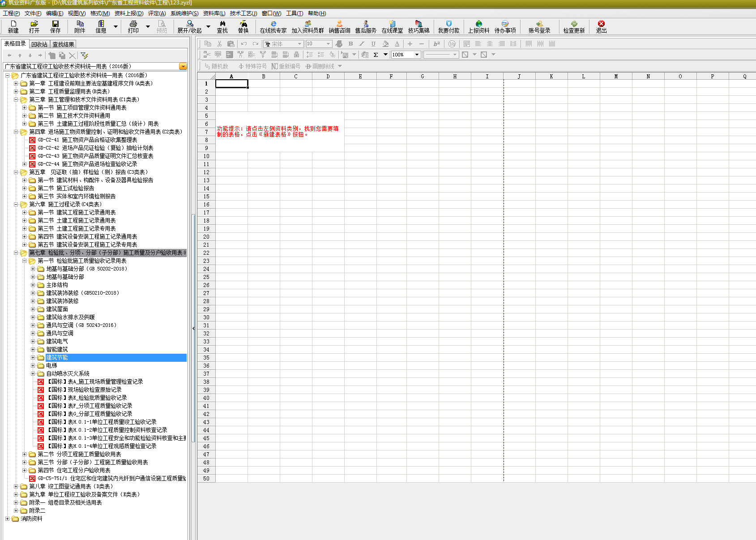Click the panel splitter collapse arrow

(193, 328)
